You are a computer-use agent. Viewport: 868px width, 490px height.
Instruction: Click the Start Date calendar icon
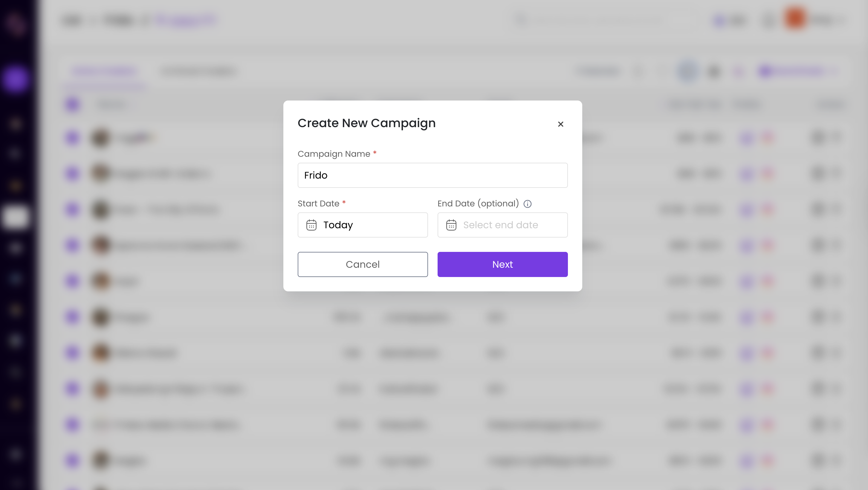[311, 225]
